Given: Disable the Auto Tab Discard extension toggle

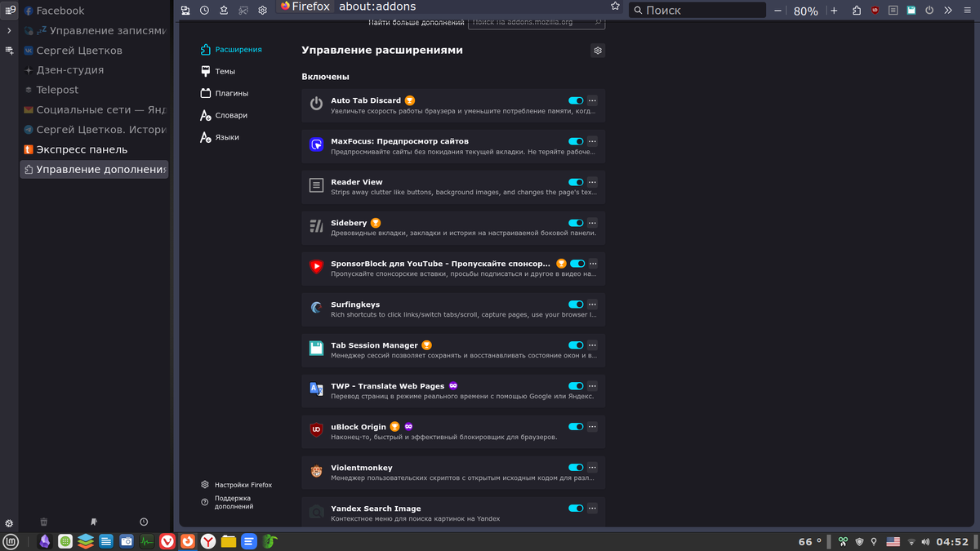Looking at the screenshot, I should click(576, 100).
